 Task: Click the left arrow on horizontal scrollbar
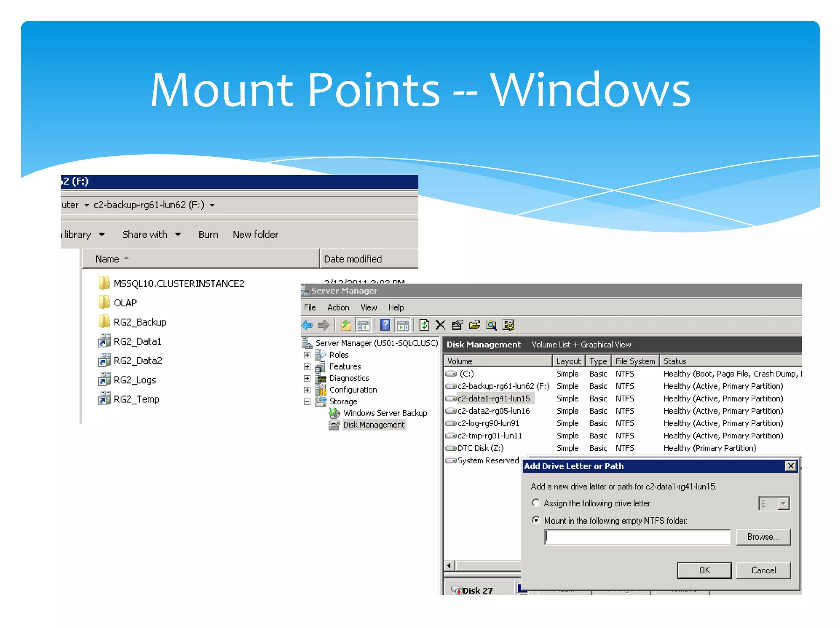[x=449, y=566]
